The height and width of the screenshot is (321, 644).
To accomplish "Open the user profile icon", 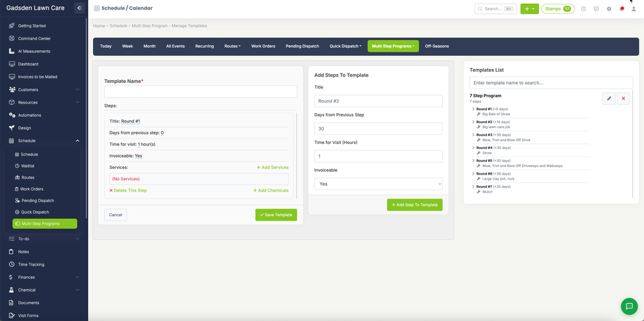I will pos(634,9).
